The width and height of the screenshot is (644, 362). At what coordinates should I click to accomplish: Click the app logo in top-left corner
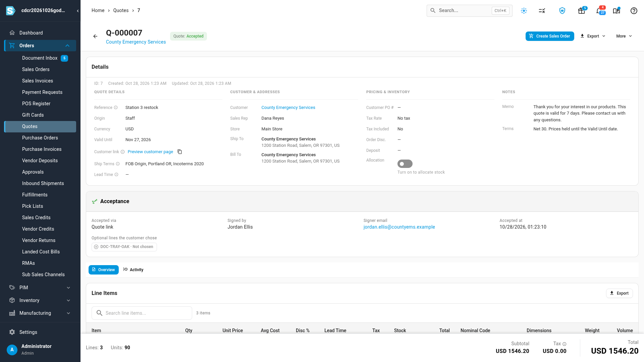pyautogui.click(x=11, y=11)
